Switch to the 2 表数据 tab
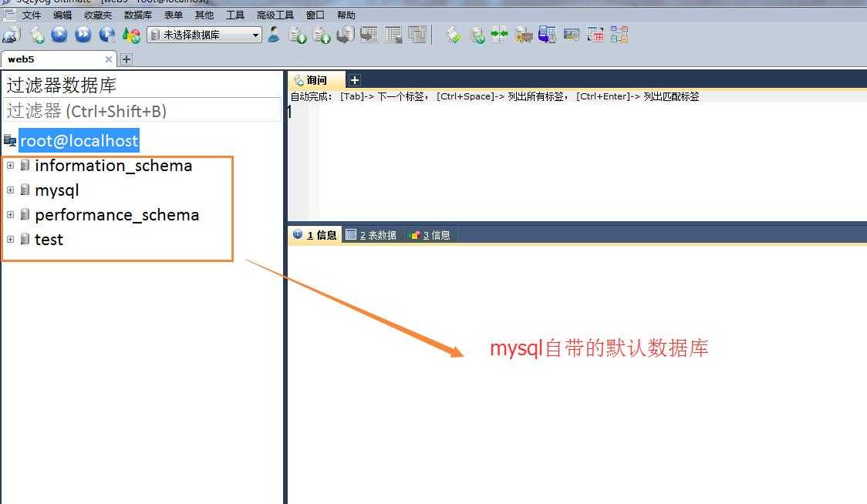 tap(372, 235)
